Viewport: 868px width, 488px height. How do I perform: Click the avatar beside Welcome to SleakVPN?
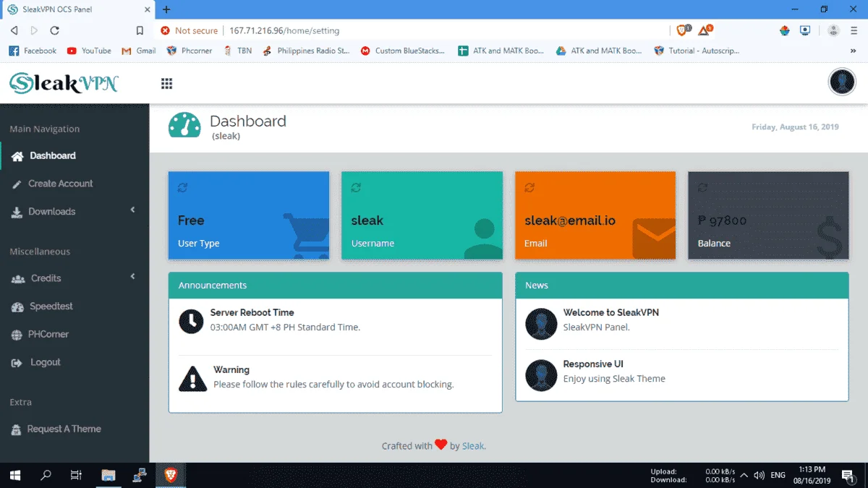[x=541, y=323]
